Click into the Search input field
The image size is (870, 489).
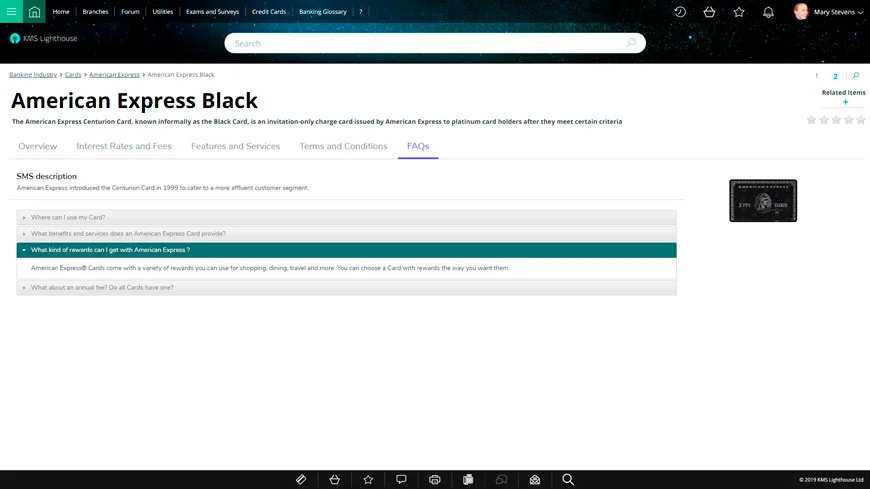[x=434, y=43]
